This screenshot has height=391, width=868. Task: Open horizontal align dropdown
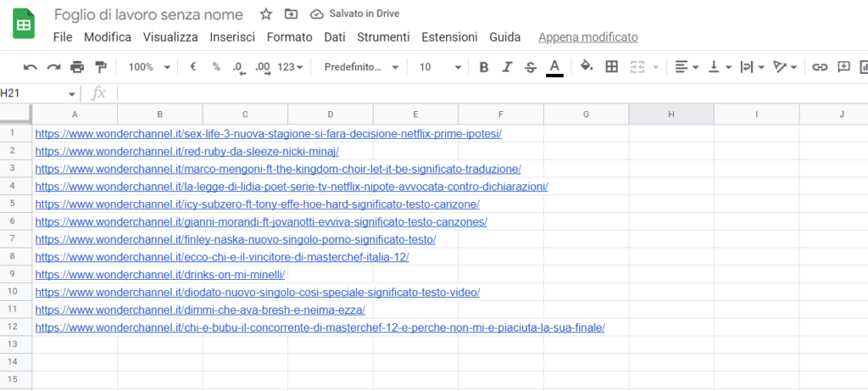687,67
